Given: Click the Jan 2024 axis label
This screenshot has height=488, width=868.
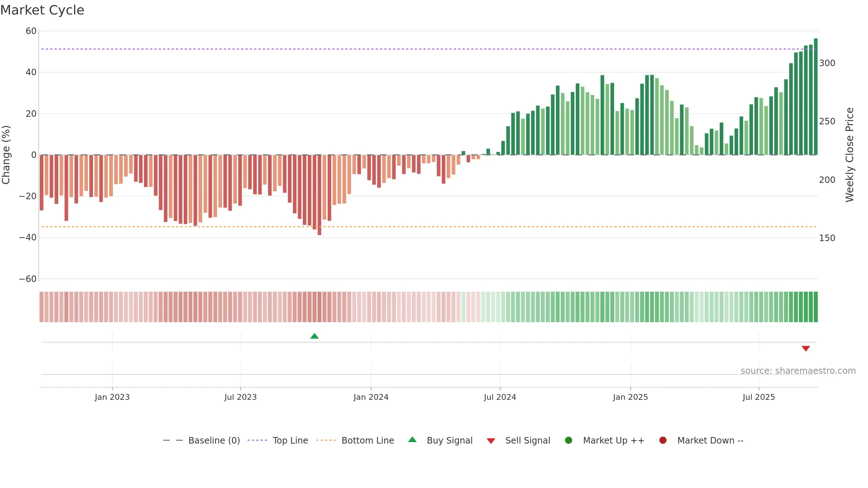Looking at the screenshot, I should pyautogui.click(x=371, y=397).
